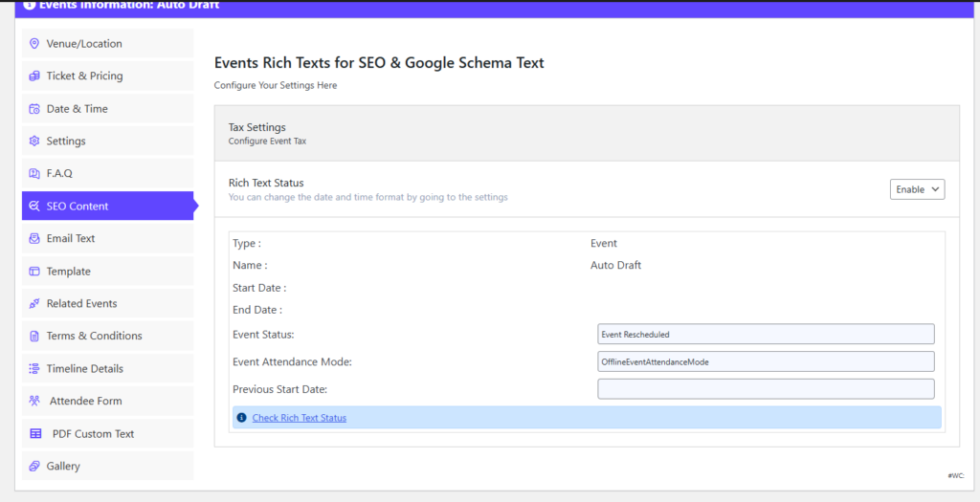980x502 pixels.
Task: Click the Date & Time calendar icon
Action: point(34,109)
